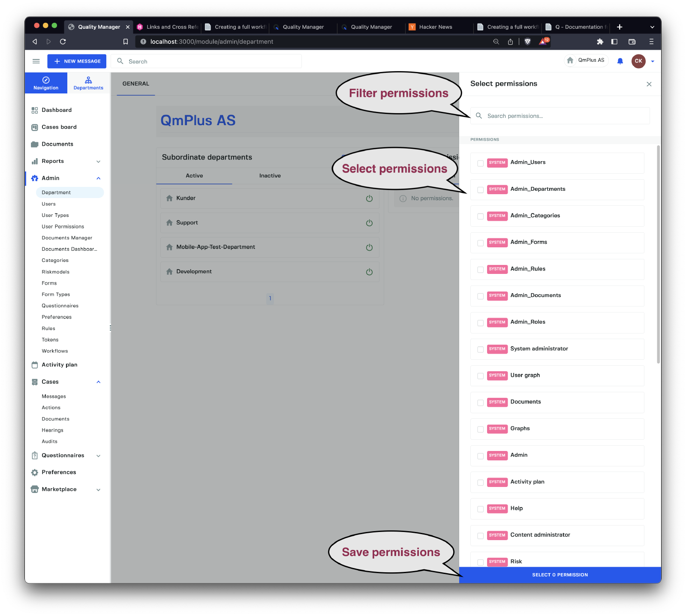Screen dimensions: 686x616
Task: Click the notification bell icon
Action: pos(620,61)
